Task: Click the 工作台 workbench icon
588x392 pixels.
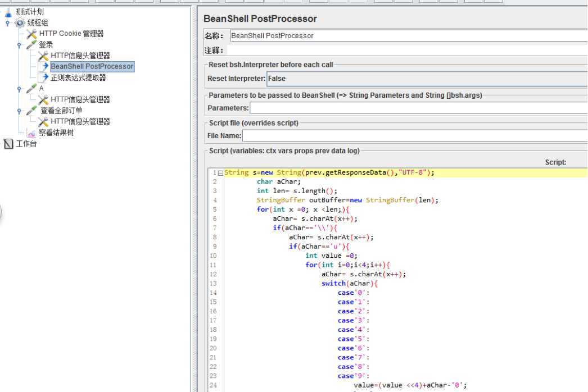Action: [8, 144]
